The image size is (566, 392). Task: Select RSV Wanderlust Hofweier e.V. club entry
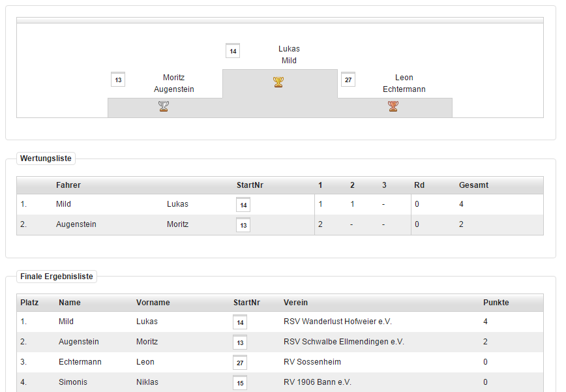(337, 322)
